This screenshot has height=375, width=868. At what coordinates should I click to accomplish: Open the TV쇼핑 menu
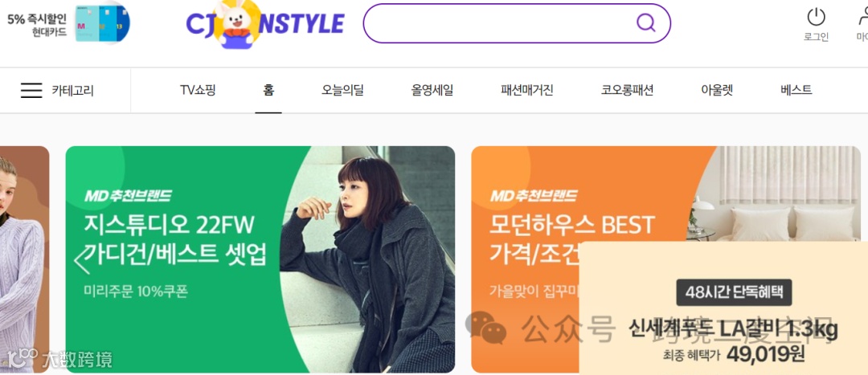pyautogui.click(x=198, y=91)
